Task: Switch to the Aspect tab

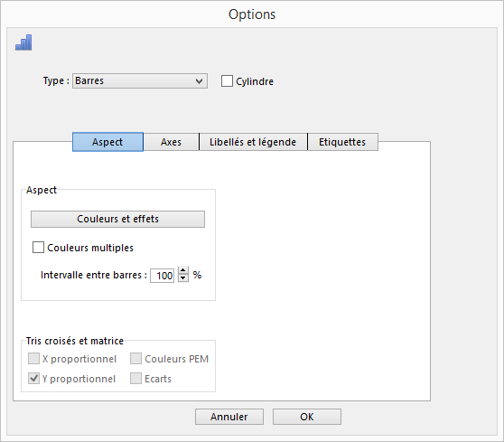Action: 107,142
